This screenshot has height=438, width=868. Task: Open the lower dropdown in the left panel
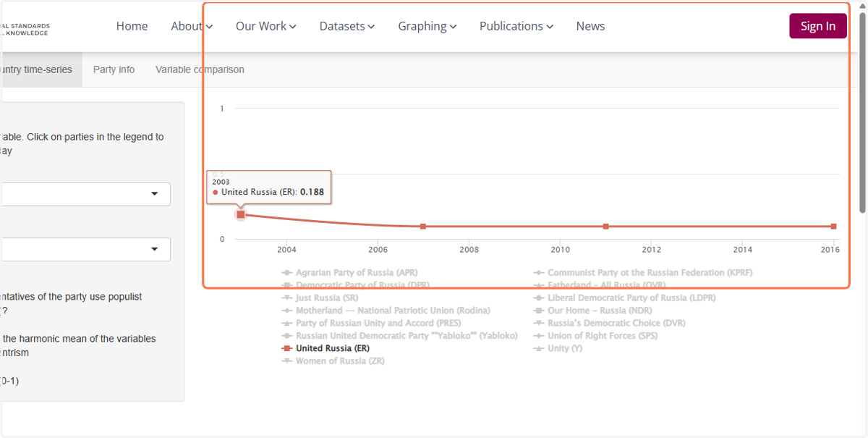tap(85, 249)
